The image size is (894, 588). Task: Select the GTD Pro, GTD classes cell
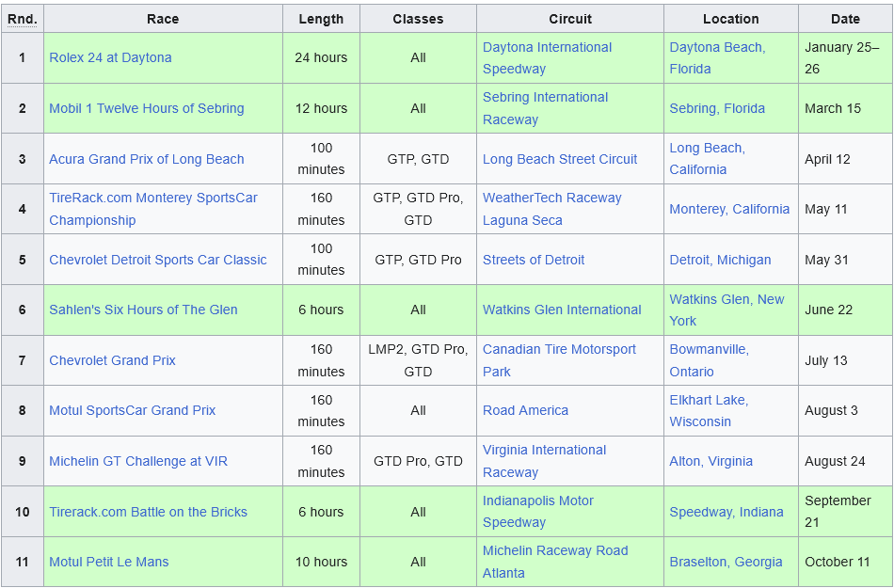point(418,462)
